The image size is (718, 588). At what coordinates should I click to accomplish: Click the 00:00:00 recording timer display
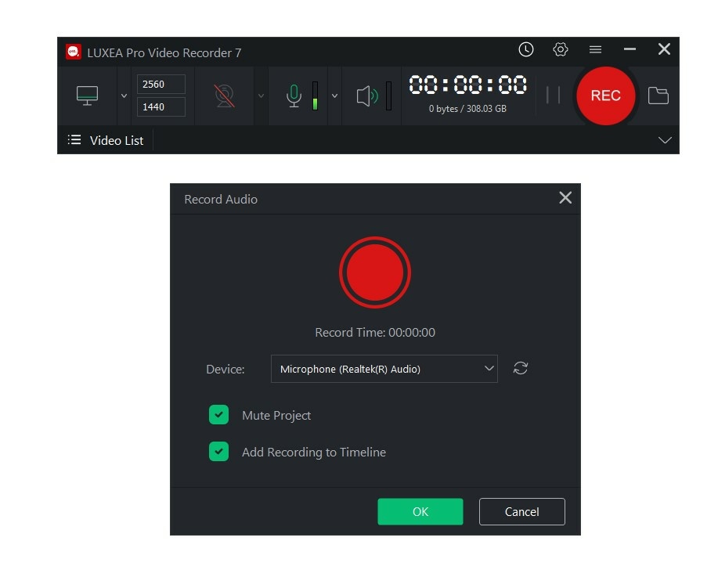pyautogui.click(x=467, y=85)
